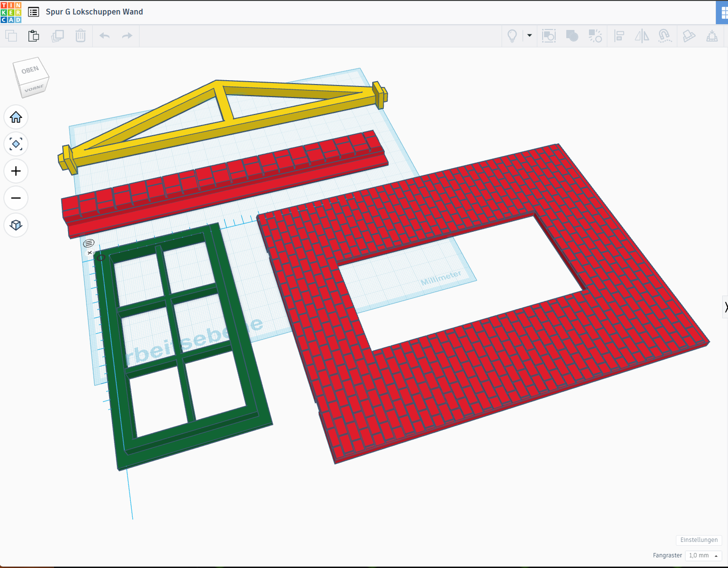
Task: Open the design list menu icon
Action: pyautogui.click(x=33, y=12)
